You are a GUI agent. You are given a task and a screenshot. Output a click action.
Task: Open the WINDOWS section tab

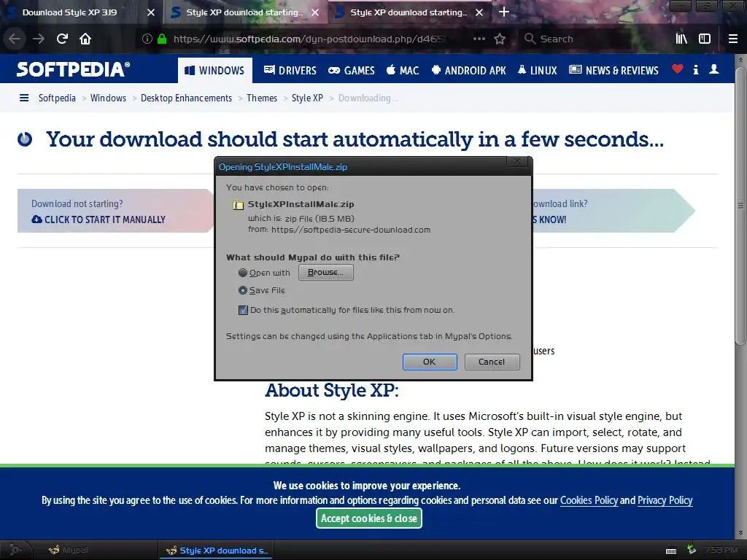tap(215, 71)
